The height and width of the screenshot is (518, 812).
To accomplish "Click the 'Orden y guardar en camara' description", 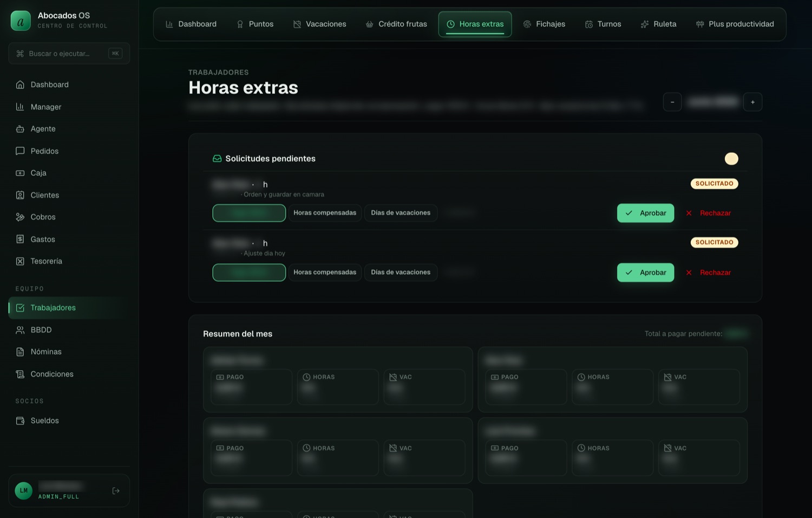I will pyautogui.click(x=284, y=195).
